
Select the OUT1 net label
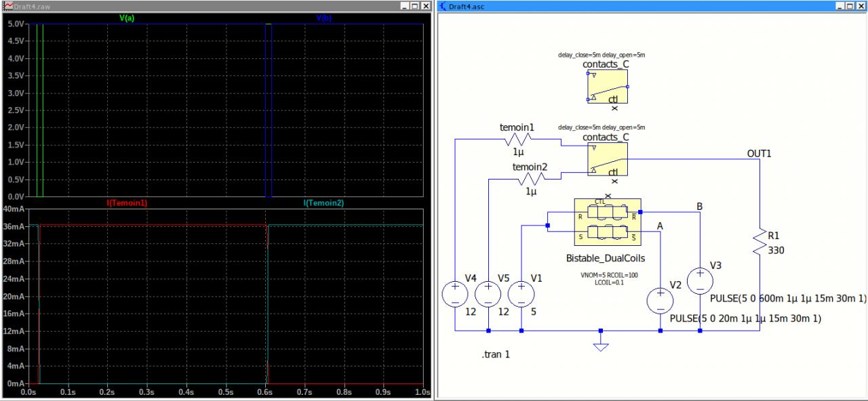(759, 154)
